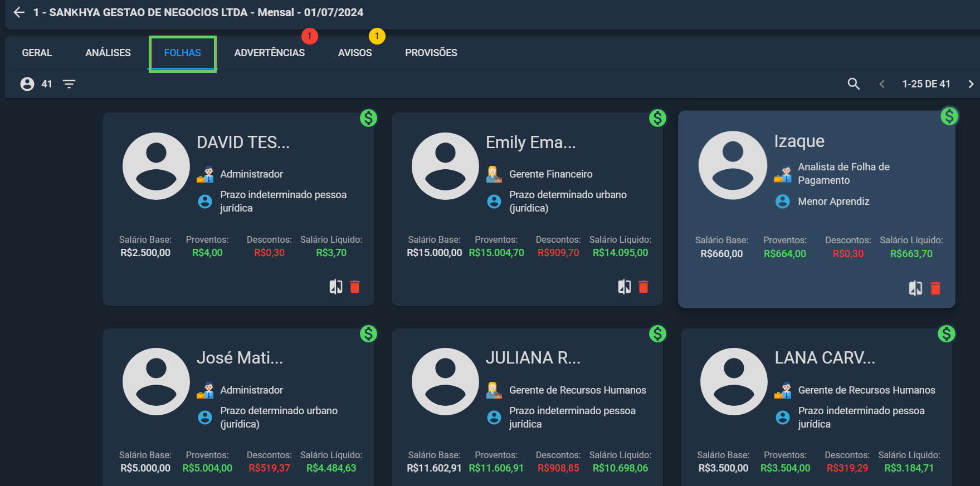980x486 pixels.
Task: Open the AVISOS tab
Action: coord(355,53)
